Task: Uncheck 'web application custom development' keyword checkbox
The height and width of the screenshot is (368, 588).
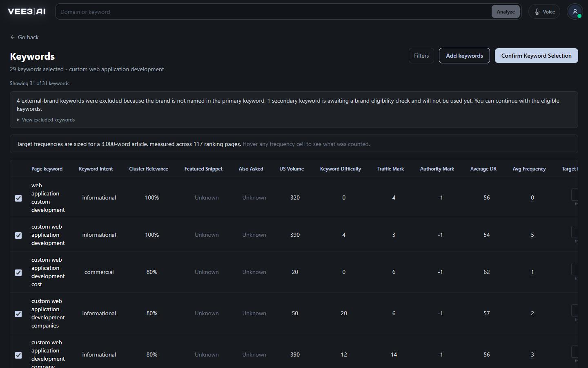Action: 18,198
